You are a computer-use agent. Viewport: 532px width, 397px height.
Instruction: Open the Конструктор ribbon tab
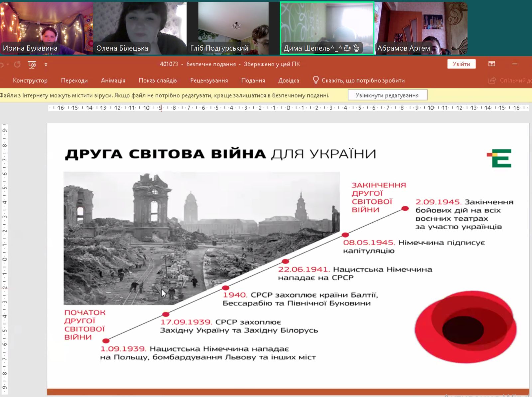(30, 81)
